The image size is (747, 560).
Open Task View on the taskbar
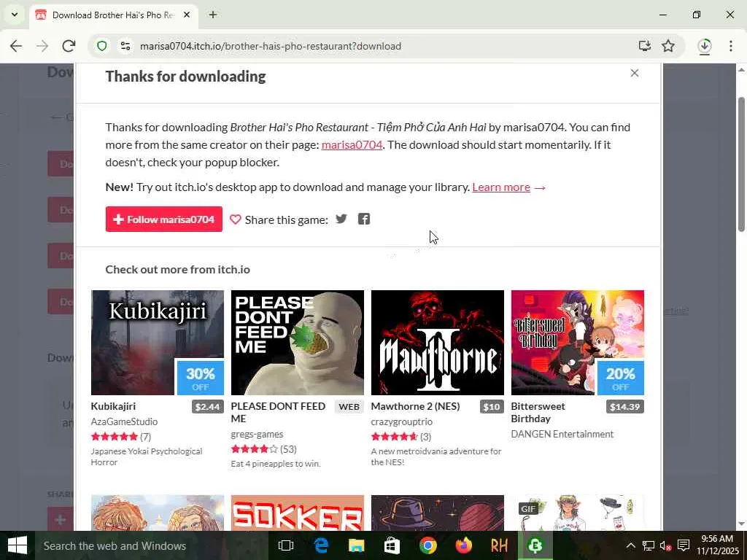click(285, 545)
